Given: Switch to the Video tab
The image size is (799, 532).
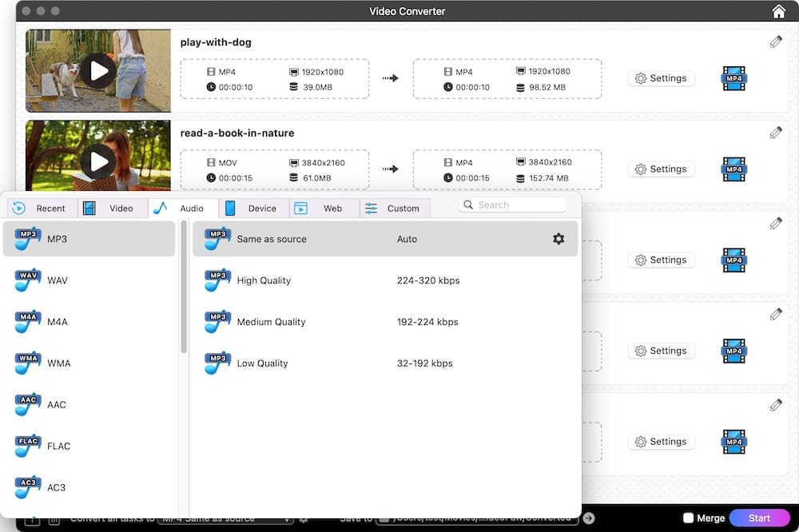Looking at the screenshot, I should (113, 208).
